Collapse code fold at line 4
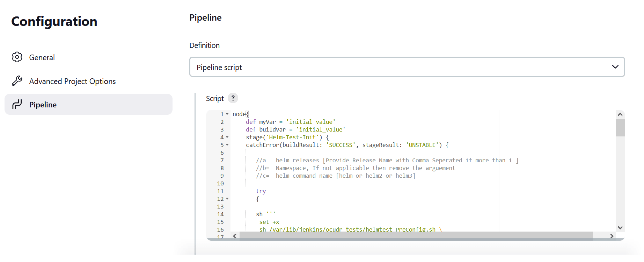Screen dimensions: 644x262 point(227,137)
